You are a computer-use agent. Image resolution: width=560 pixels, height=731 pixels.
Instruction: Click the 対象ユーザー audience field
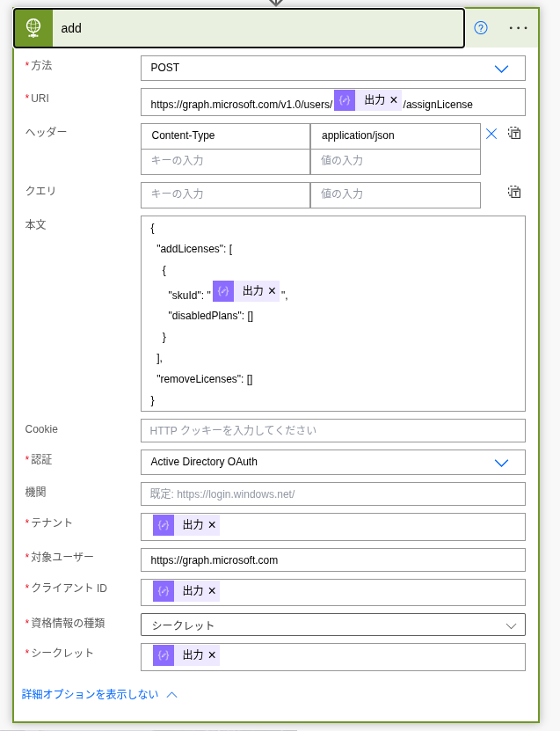(x=333, y=559)
